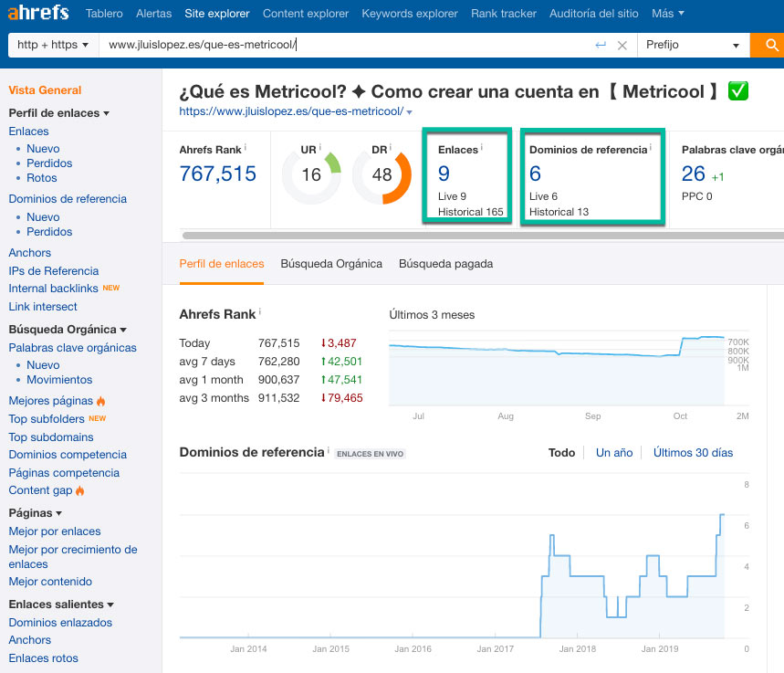Click the X icon to clear the search field
Image resolution: width=784 pixels, height=673 pixels.
(x=623, y=44)
